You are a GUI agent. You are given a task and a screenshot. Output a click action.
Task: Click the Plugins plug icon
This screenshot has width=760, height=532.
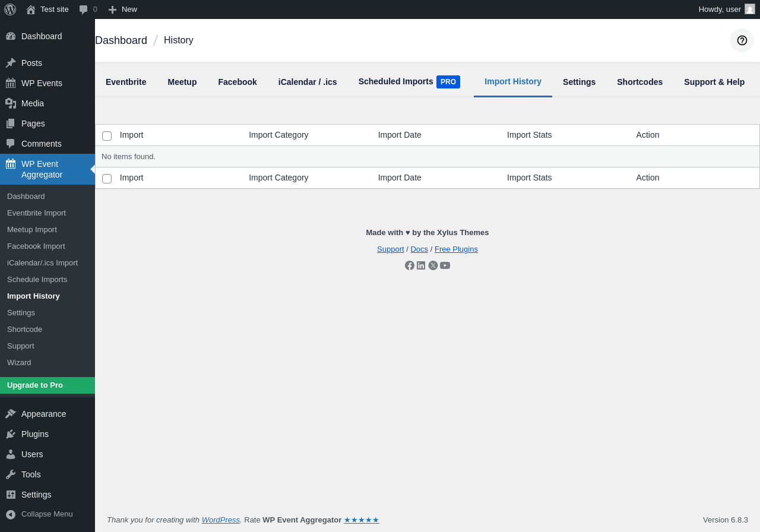coord(11,434)
